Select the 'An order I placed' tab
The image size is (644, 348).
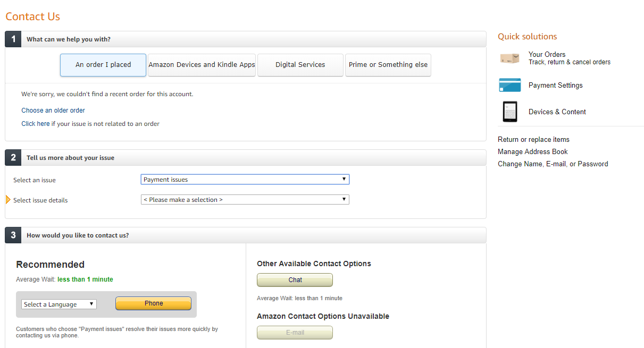tap(103, 65)
